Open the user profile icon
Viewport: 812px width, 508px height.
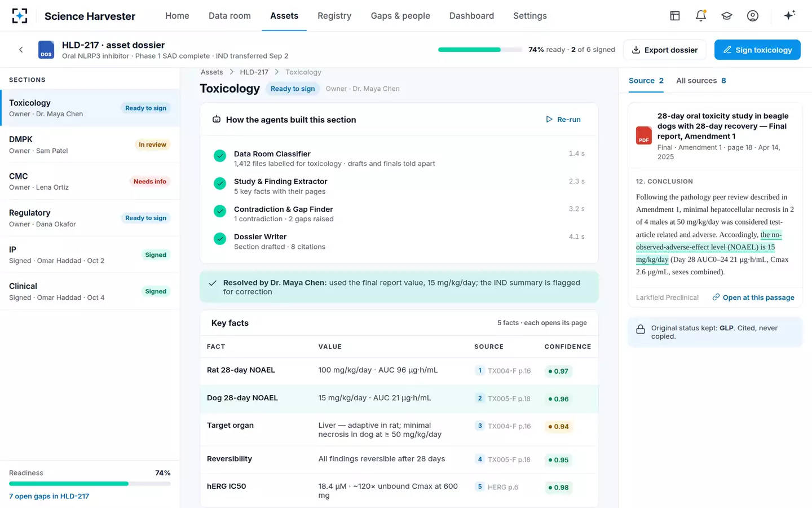(x=753, y=16)
